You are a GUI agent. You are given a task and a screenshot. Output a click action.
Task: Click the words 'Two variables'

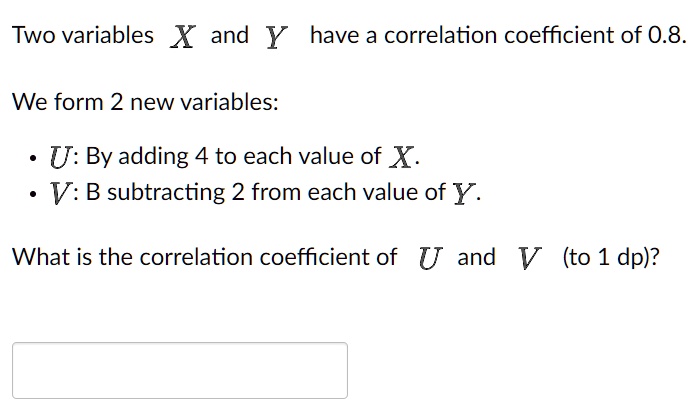(83, 35)
